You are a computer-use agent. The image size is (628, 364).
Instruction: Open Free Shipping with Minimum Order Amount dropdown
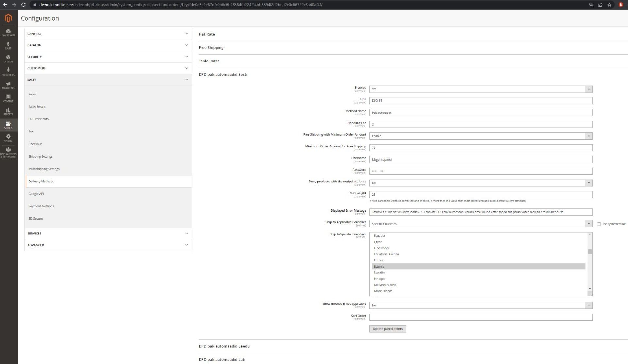point(481,136)
